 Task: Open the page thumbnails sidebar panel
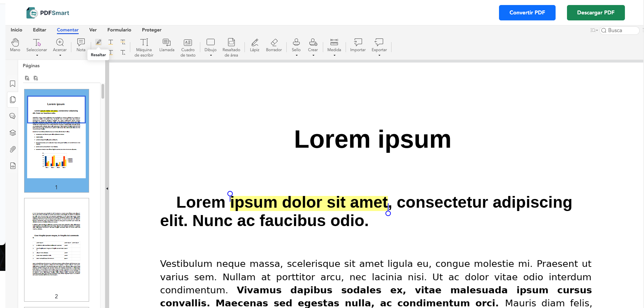[x=13, y=100]
